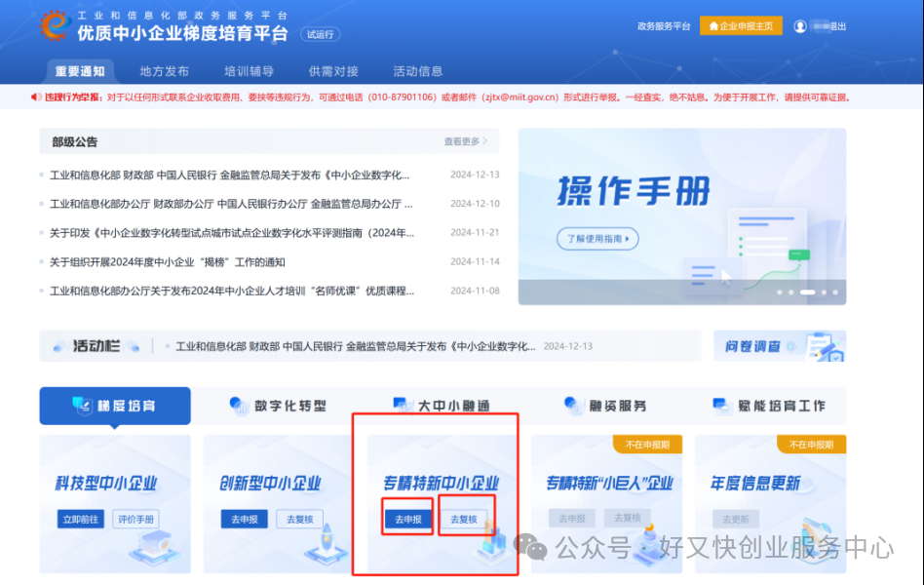Click the 科技型中小企业 card title
The height and width of the screenshot is (585, 924).
coord(106,484)
